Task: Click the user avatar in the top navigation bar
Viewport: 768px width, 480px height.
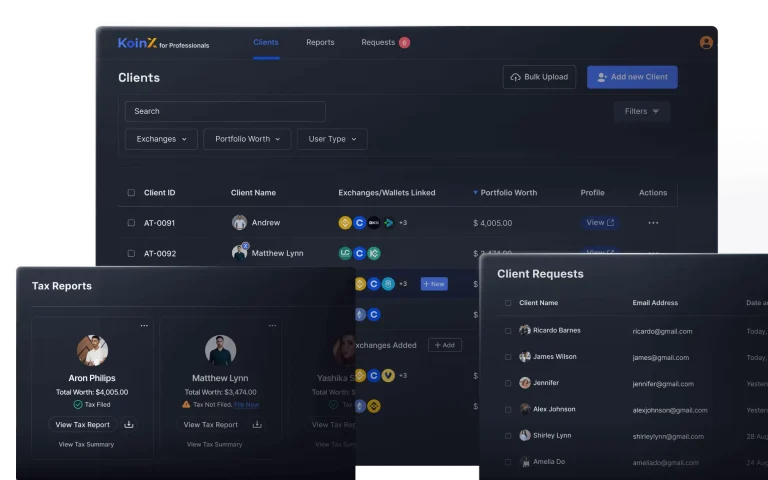Action: point(706,43)
